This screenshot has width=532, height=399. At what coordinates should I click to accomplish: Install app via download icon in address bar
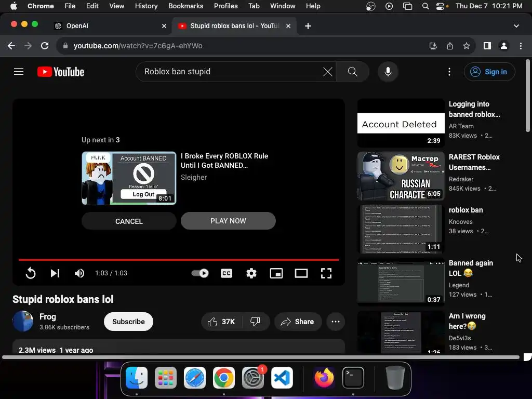coord(433,46)
